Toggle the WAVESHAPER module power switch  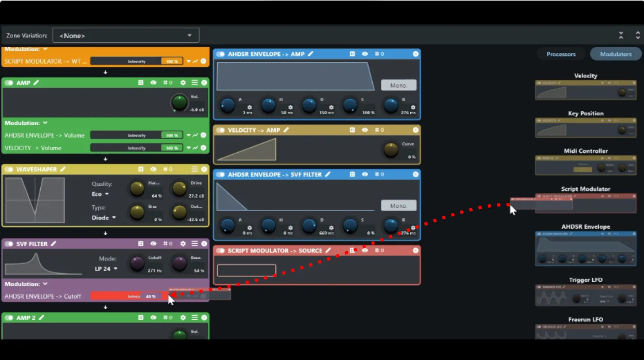point(9,169)
